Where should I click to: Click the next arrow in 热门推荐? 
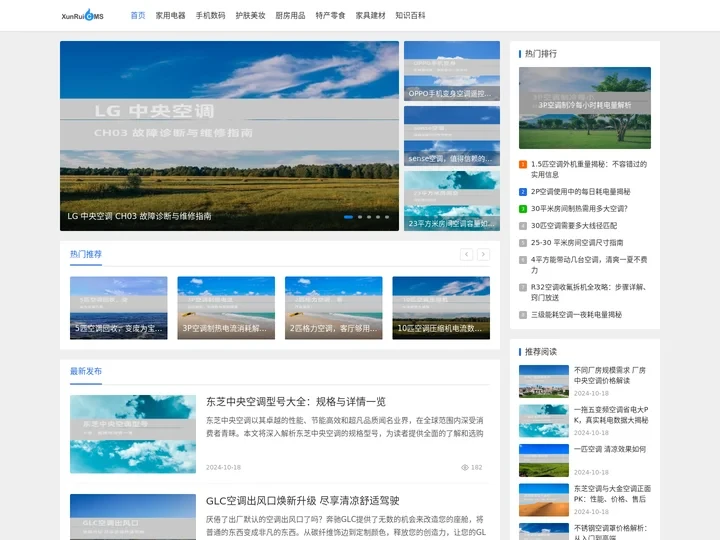[483, 254]
